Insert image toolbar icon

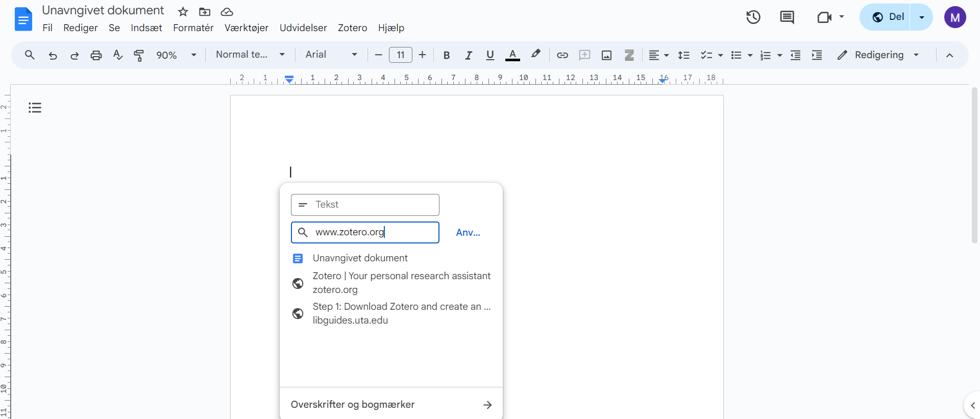pyautogui.click(x=606, y=55)
